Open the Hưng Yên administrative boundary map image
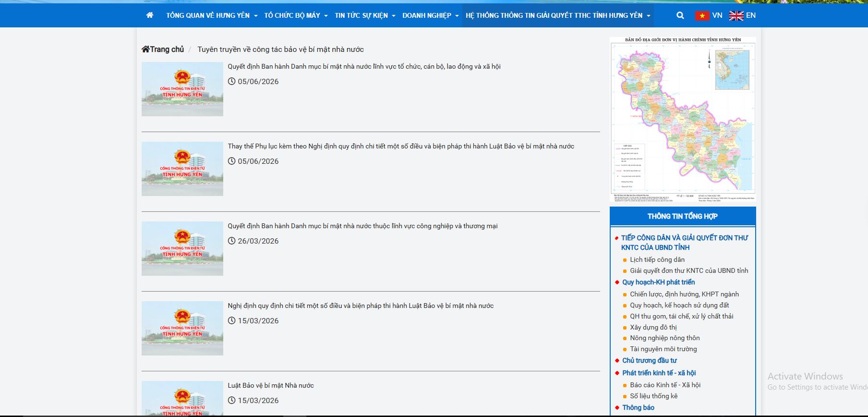 [x=683, y=119]
